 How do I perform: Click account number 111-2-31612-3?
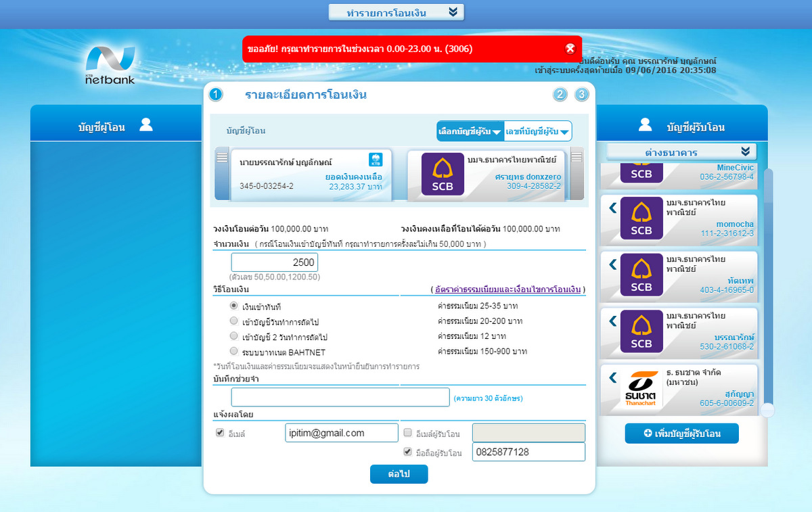coord(727,233)
